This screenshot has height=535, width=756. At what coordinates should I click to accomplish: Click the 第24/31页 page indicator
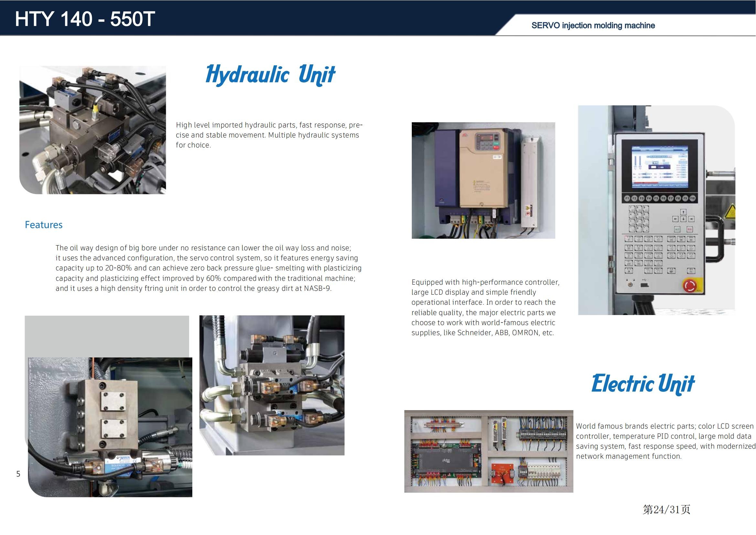666,509
